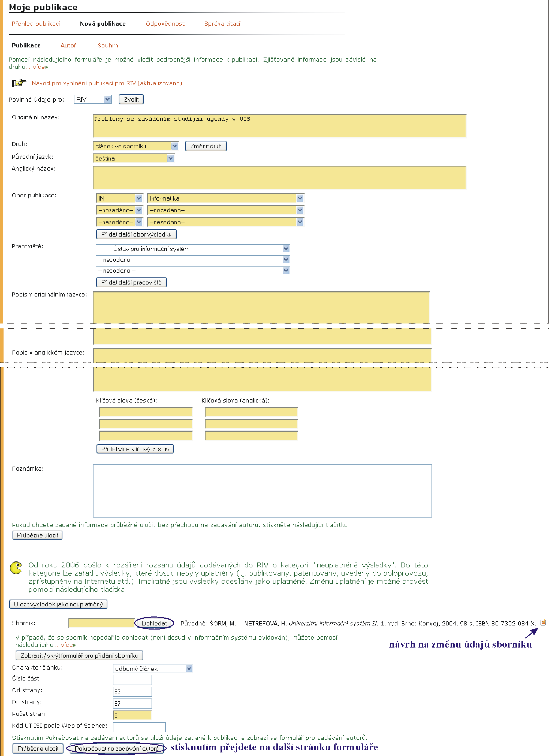Click the Dohledat button

pyautogui.click(x=154, y=623)
